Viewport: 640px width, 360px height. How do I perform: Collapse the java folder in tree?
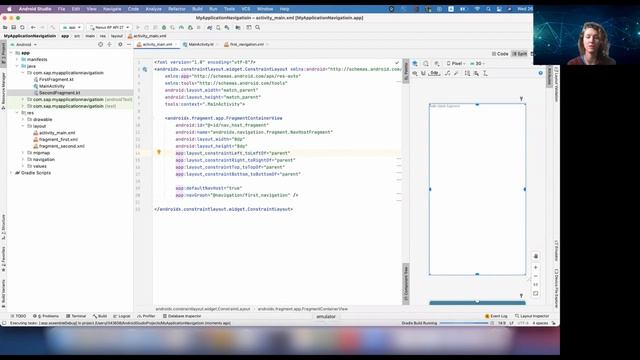(17, 66)
